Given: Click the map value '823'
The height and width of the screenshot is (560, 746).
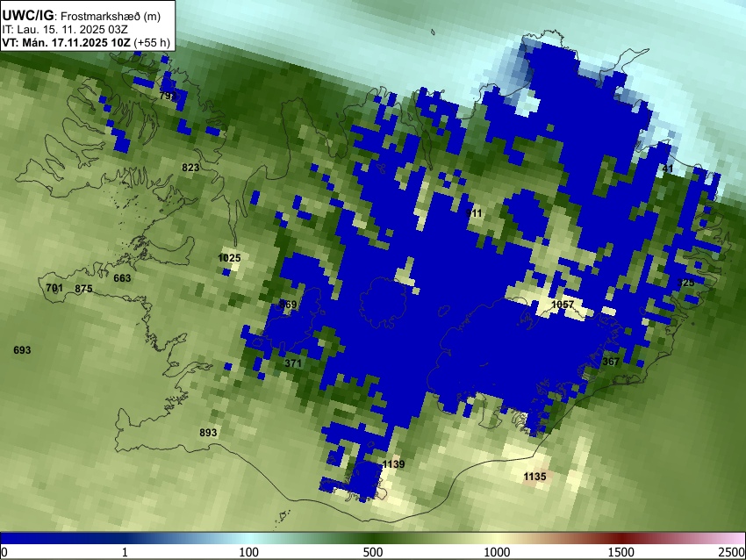Looking at the screenshot, I should pyautogui.click(x=190, y=168).
